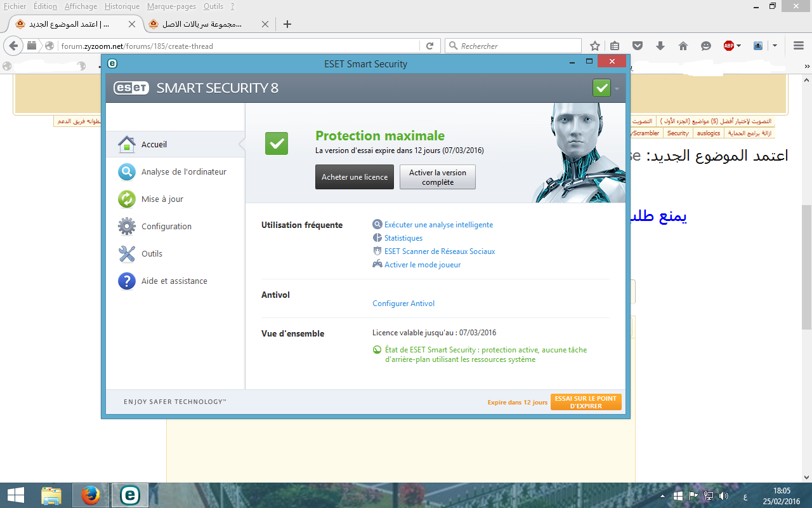Click 'Licence valable jusqu'au : 07/03/2016' text
812x508 pixels.
click(434, 333)
